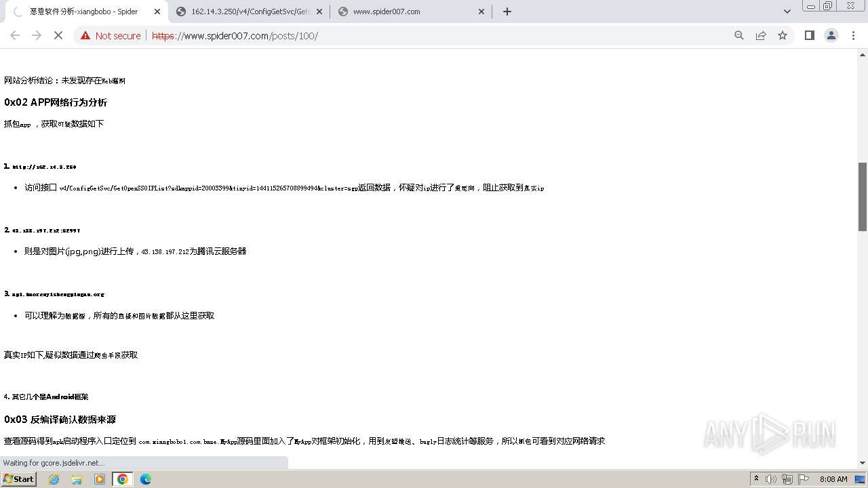Click the scrollbar up arrow

(863, 54)
